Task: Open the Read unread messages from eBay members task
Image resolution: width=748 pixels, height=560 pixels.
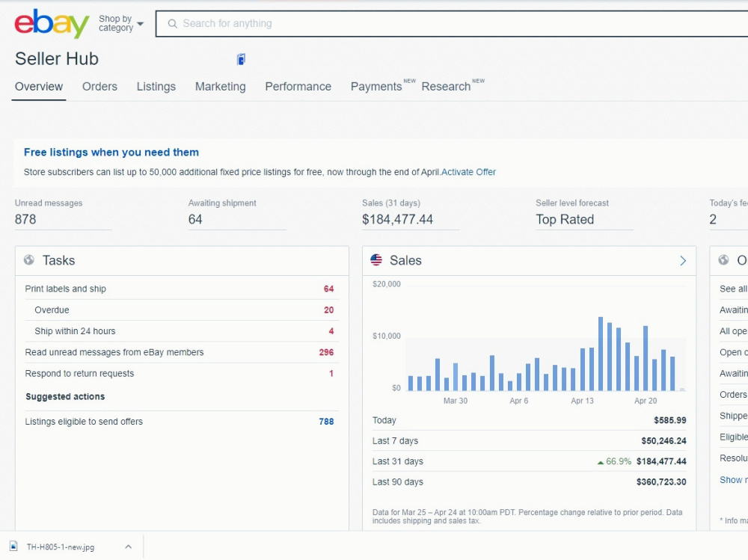Action: [180, 352]
